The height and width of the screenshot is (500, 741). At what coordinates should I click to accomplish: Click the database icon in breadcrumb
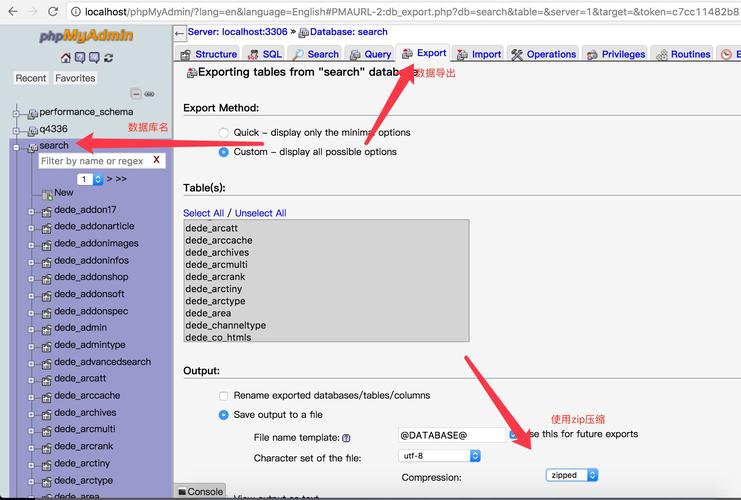tap(303, 32)
